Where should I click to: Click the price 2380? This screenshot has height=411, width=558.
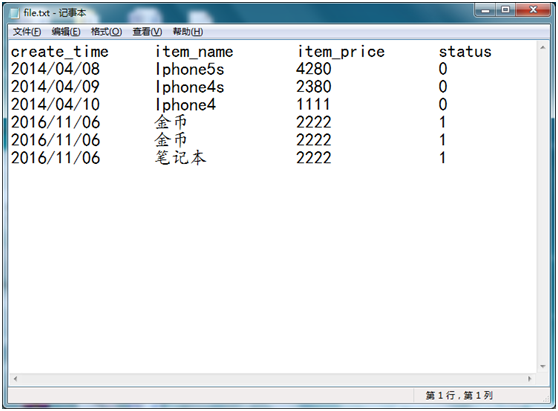(x=314, y=87)
